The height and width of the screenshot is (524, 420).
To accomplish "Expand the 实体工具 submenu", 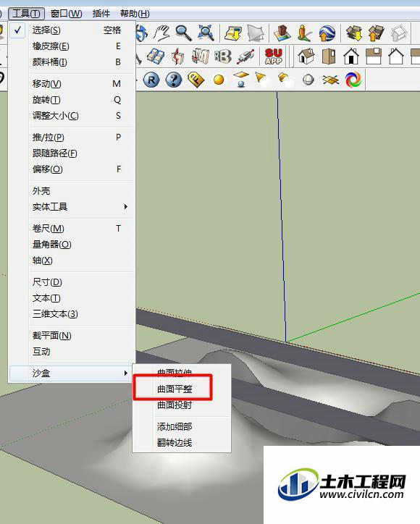I will (72, 207).
